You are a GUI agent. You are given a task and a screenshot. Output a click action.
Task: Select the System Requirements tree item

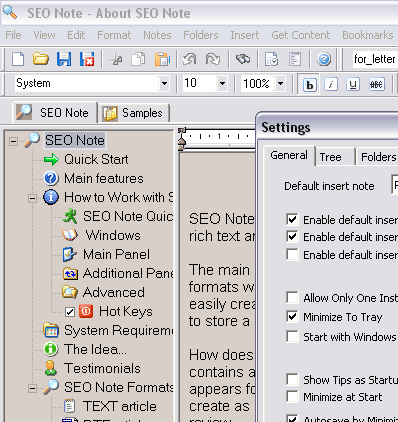[119, 330]
